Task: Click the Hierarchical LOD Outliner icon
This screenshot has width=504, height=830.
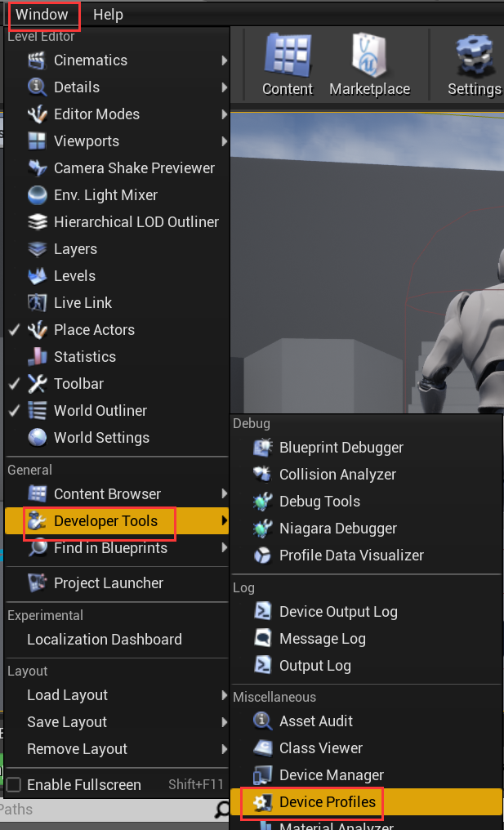Action: point(37,222)
